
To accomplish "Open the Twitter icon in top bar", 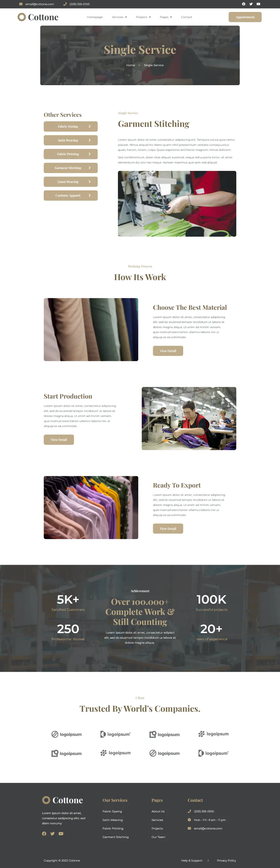I will (x=251, y=4).
